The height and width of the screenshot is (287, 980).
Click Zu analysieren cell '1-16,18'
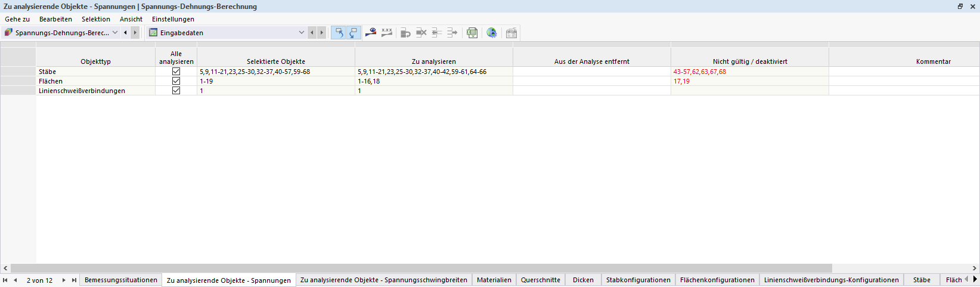pyautogui.click(x=434, y=81)
